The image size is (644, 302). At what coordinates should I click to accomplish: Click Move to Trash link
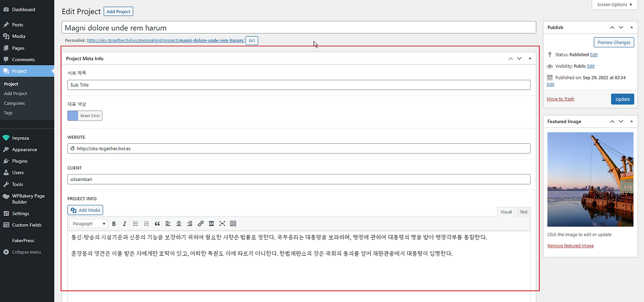[560, 99]
